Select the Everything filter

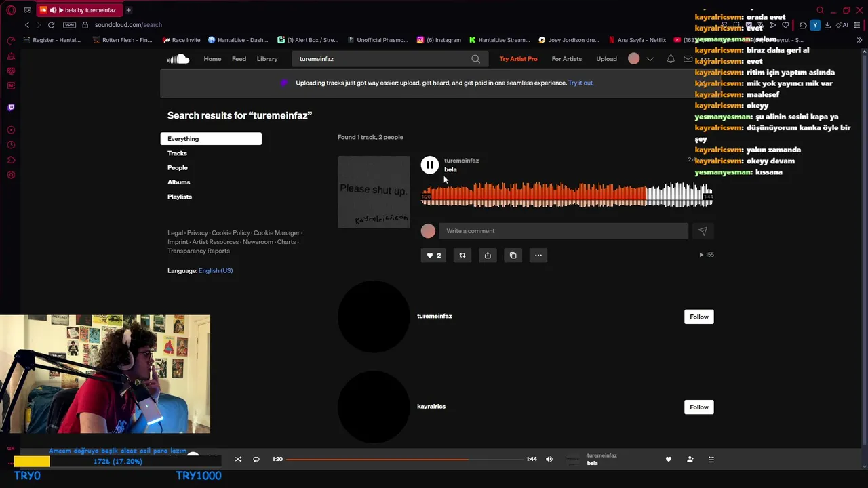click(211, 139)
